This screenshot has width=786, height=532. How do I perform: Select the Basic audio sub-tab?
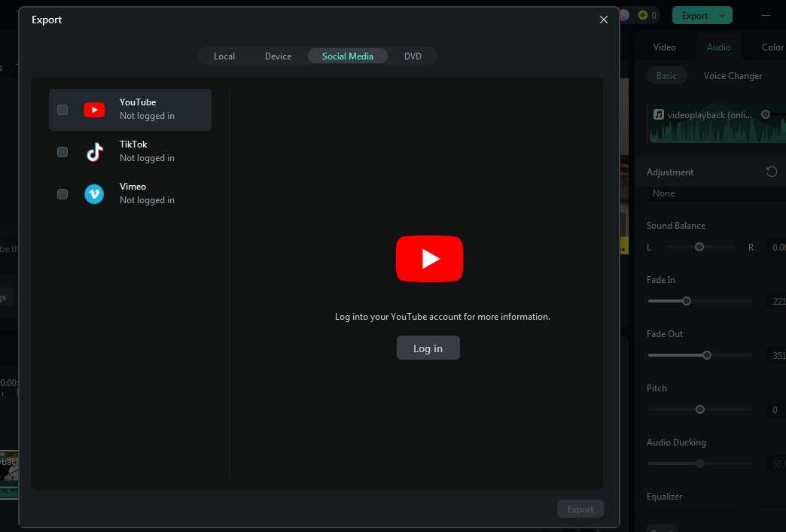pos(666,76)
